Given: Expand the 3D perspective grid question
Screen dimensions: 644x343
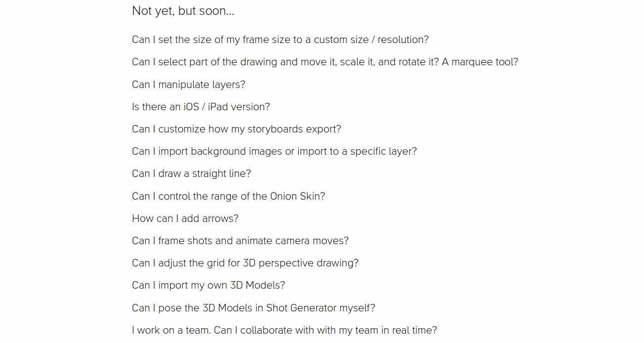Looking at the screenshot, I should pos(245,263).
